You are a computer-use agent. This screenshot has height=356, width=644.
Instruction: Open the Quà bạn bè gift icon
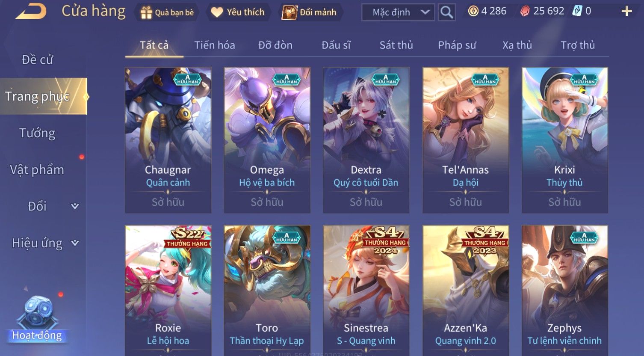pyautogui.click(x=146, y=12)
